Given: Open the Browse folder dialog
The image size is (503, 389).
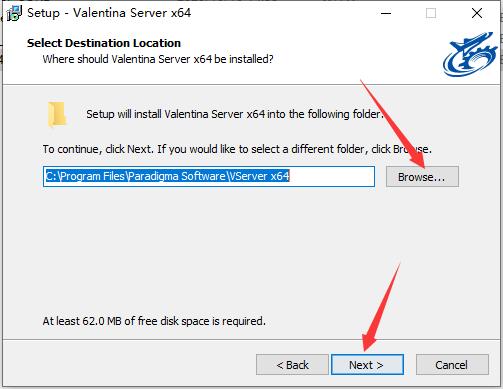Looking at the screenshot, I should (x=422, y=177).
